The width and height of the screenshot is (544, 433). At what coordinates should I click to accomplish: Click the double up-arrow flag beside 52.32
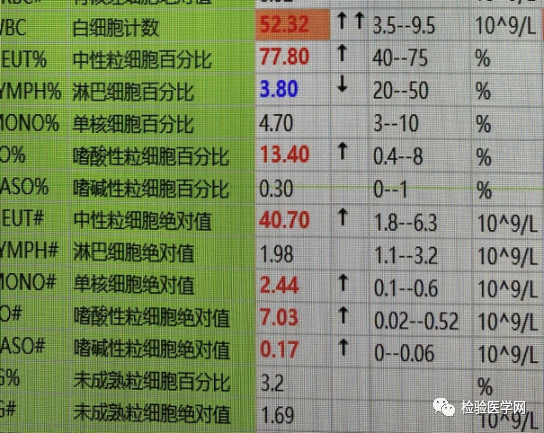[350, 21]
